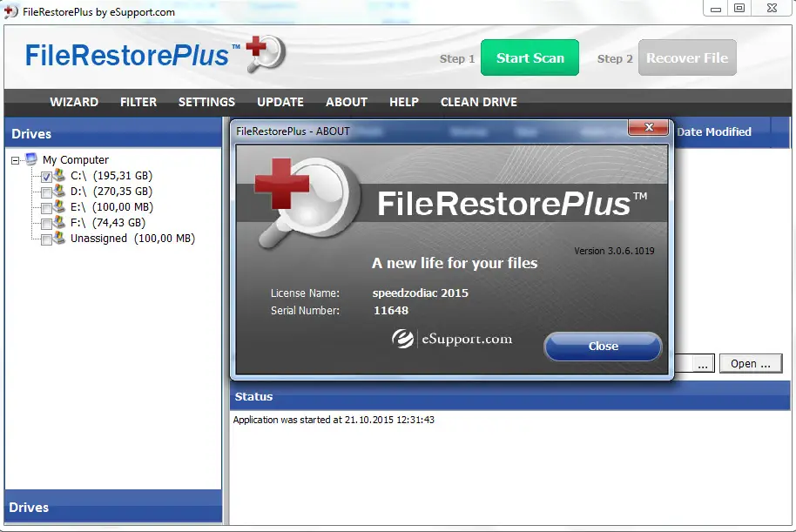Click the D:\ drive icon
Viewport: 796px width, 532px height.
(59, 191)
